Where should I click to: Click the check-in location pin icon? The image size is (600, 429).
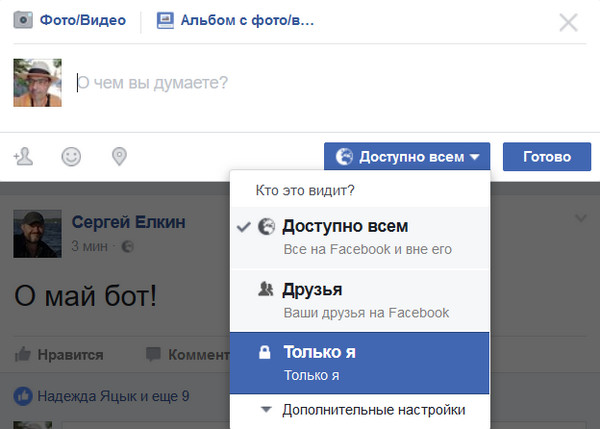119,156
